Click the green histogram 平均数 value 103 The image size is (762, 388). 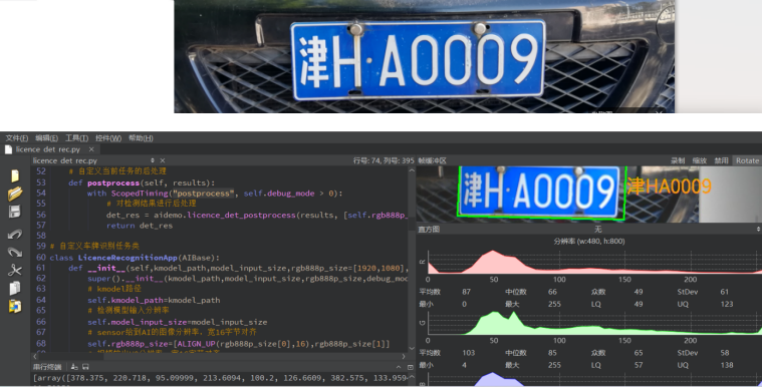(x=468, y=353)
